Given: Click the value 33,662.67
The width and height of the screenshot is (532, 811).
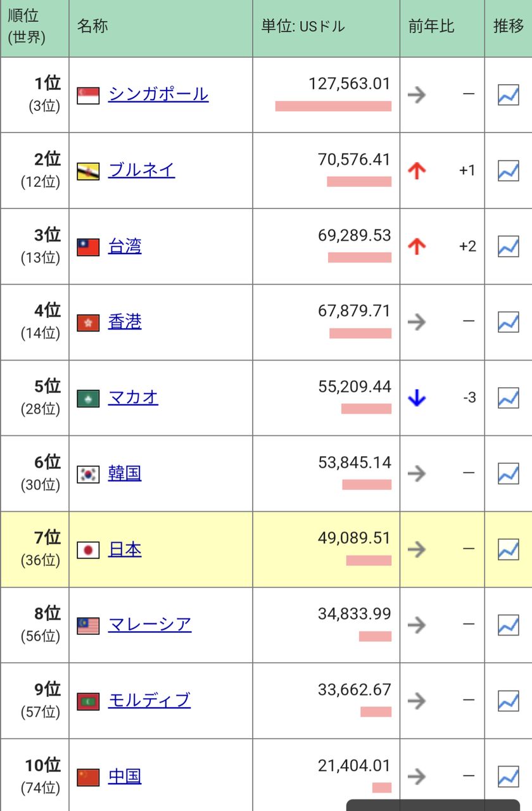Looking at the screenshot, I should click(x=355, y=689).
